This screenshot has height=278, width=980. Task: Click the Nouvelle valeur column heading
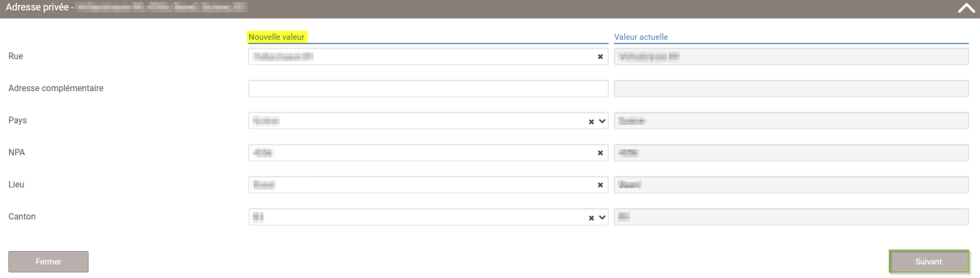(x=277, y=37)
